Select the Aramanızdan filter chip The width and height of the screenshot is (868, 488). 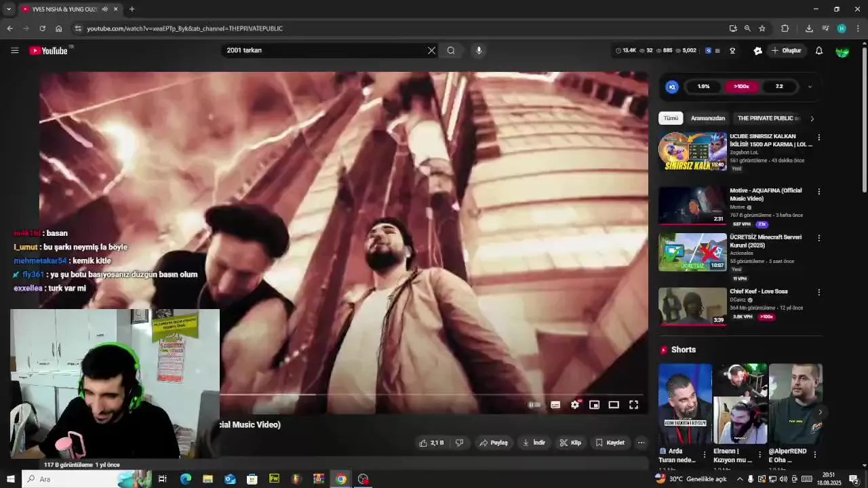click(x=708, y=118)
